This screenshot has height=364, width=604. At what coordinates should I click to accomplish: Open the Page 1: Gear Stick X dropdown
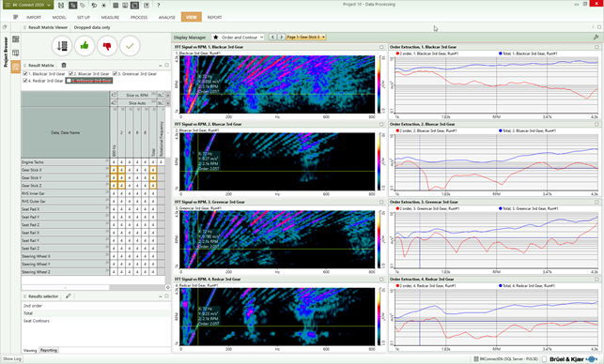click(x=306, y=37)
